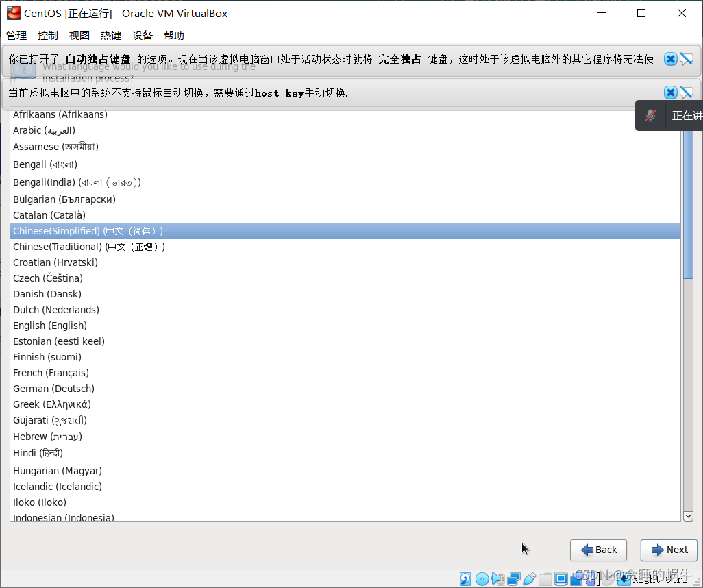Select Catalan (Català)
The height and width of the screenshot is (588, 703).
click(x=345, y=215)
